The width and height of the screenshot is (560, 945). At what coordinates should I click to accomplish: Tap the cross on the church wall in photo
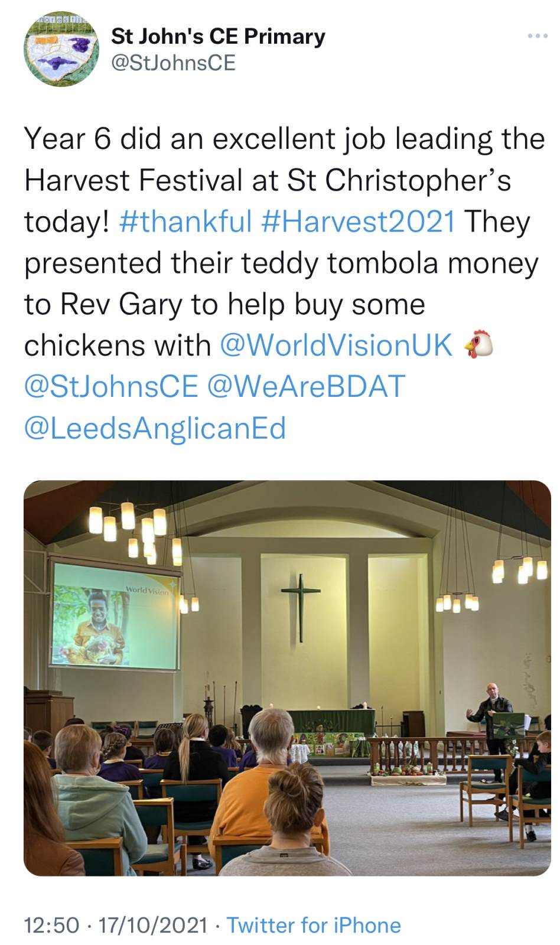pyautogui.click(x=301, y=607)
